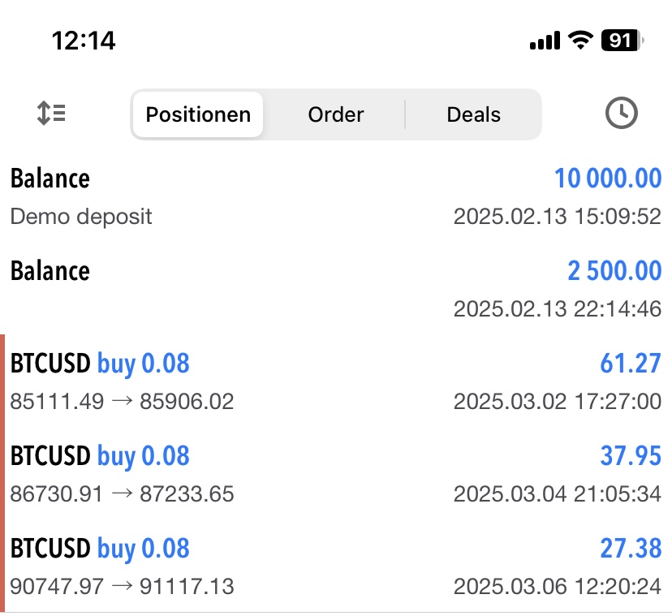
Task: Tap the status bar clock showing 12:14
Action: (x=84, y=41)
